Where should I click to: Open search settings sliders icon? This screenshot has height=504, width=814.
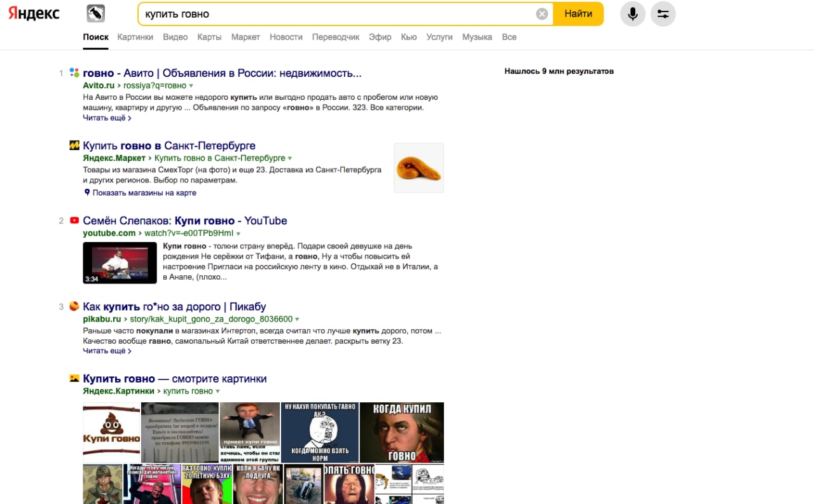[663, 14]
